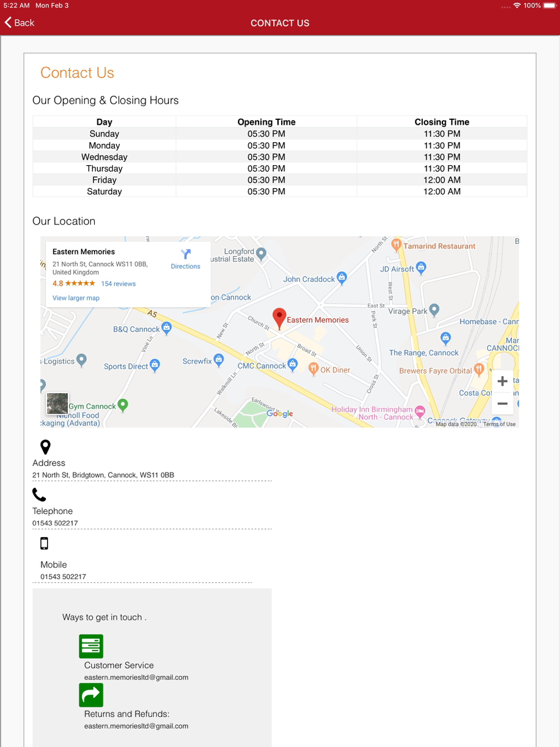The width and height of the screenshot is (560, 747).
Task: Tap the John Craddock map marker
Action: pos(342,277)
